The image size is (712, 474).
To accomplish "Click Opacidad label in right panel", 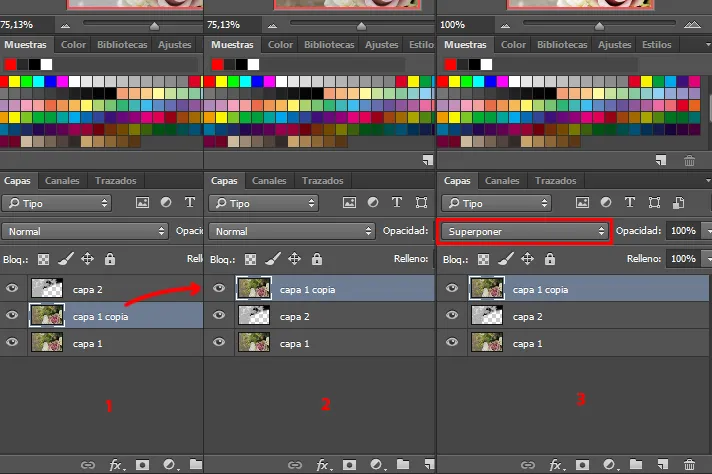I will pyautogui.click(x=638, y=231).
